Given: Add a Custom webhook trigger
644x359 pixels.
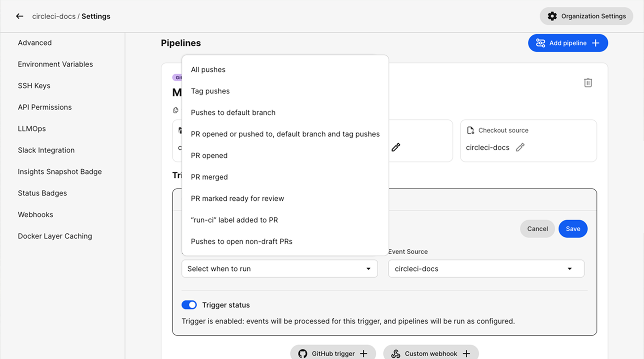Looking at the screenshot, I should coord(431,353).
